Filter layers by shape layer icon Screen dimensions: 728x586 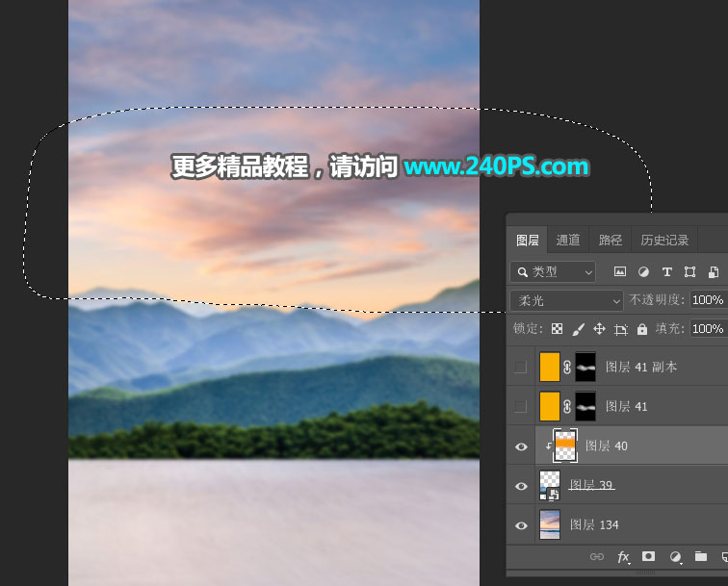(x=689, y=272)
